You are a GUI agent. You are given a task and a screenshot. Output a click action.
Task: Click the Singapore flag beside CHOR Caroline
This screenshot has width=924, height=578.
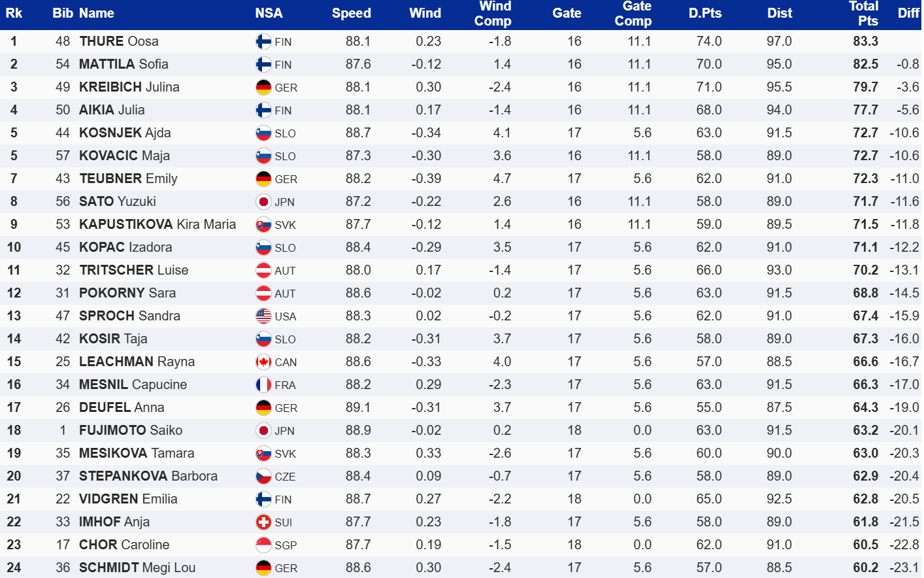pyautogui.click(x=263, y=545)
